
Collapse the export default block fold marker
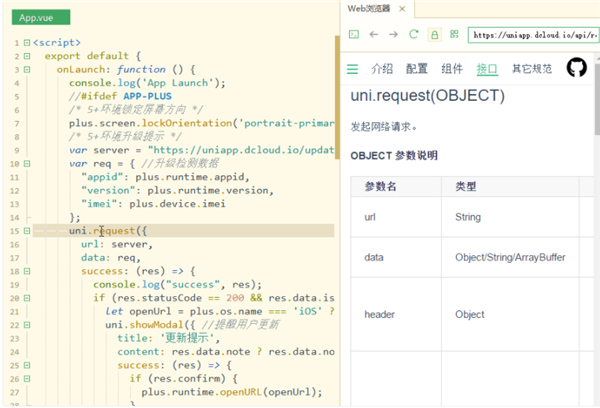[27, 56]
